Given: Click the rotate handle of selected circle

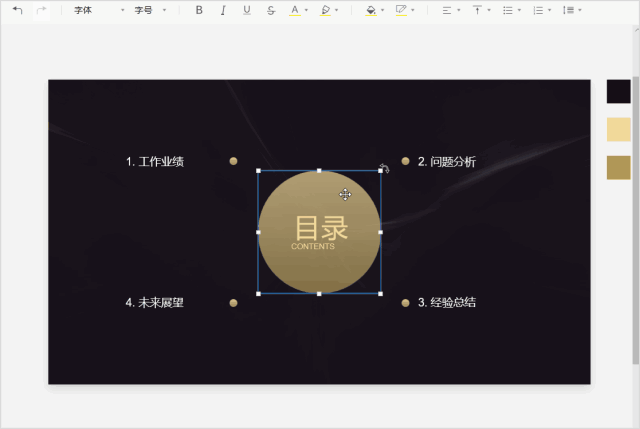Looking at the screenshot, I should pos(384,168).
